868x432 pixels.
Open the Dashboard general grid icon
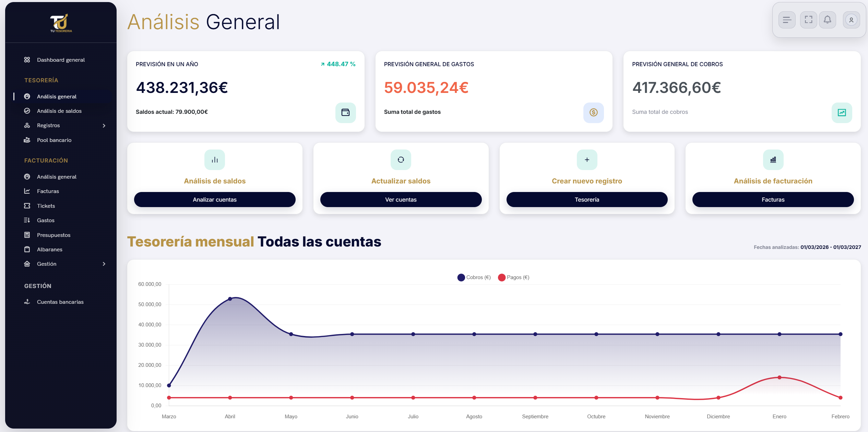pyautogui.click(x=27, y=60)
